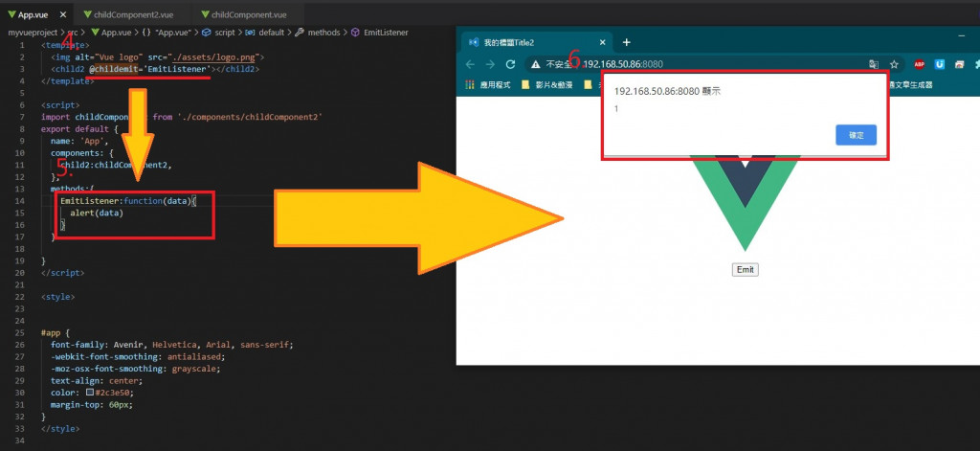
Task: Click the browser address bar URL
Action: (622, 64)
